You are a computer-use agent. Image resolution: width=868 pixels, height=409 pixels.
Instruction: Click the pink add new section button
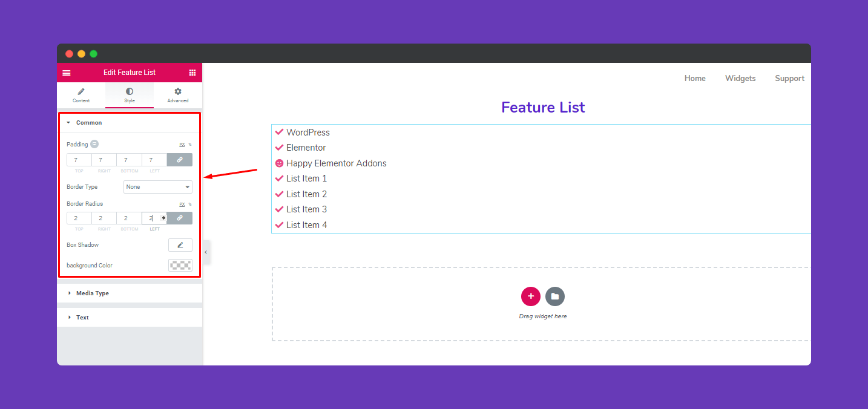[531, 296]
